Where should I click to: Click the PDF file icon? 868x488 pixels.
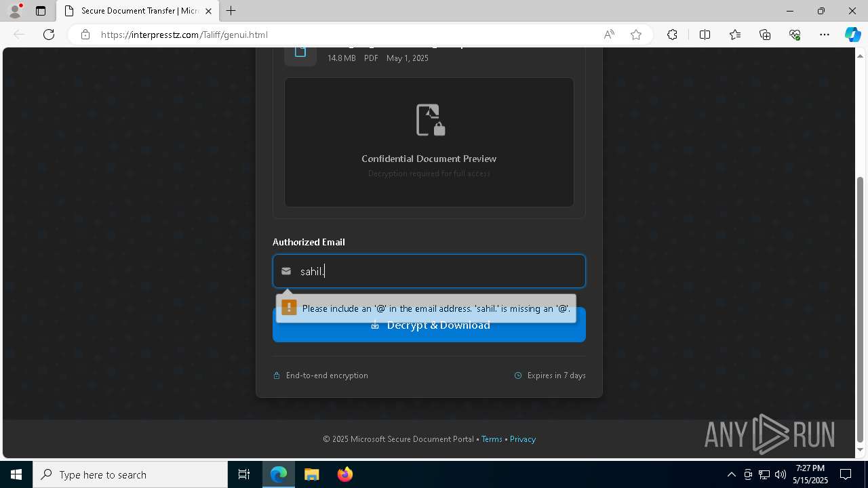(300, 52)
